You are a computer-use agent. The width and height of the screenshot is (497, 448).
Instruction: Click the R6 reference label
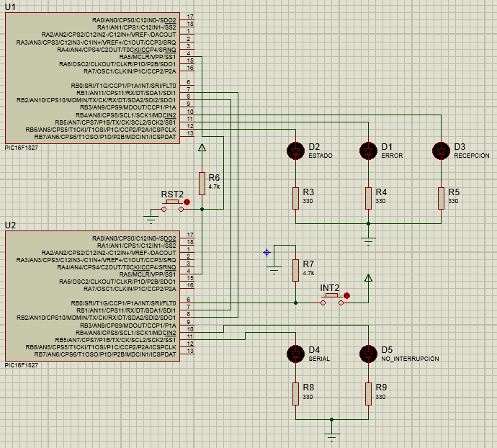coord(214,178)
